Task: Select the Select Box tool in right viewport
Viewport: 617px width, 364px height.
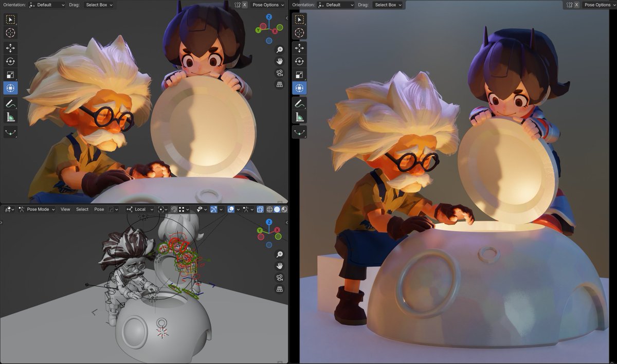Action: tap(299, 20)
